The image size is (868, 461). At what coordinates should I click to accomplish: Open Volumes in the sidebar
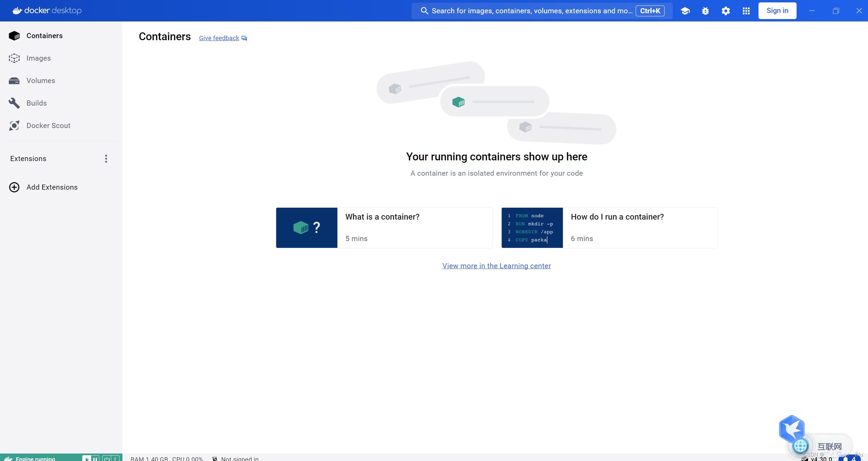40,81
